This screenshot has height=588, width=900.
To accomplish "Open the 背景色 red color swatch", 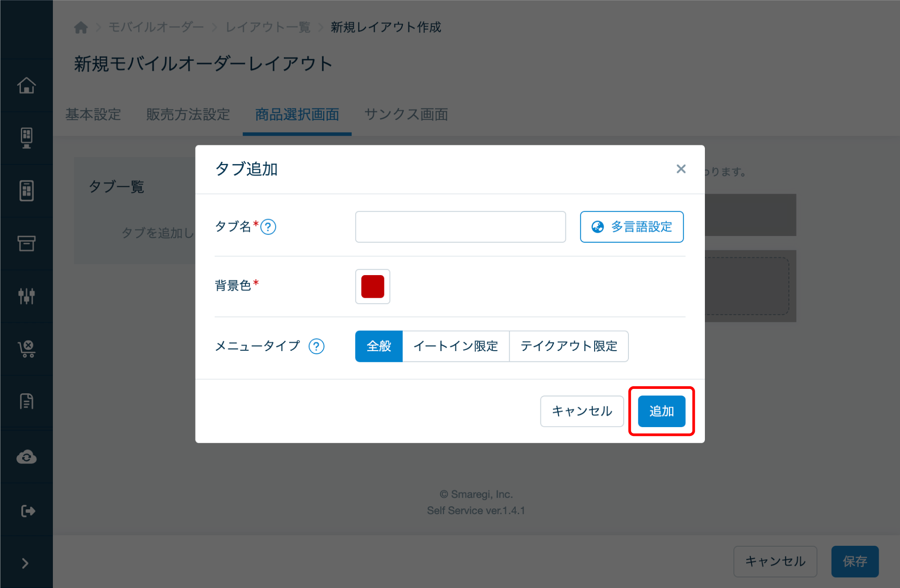I will pyautogui.click(x=372, y=287).
